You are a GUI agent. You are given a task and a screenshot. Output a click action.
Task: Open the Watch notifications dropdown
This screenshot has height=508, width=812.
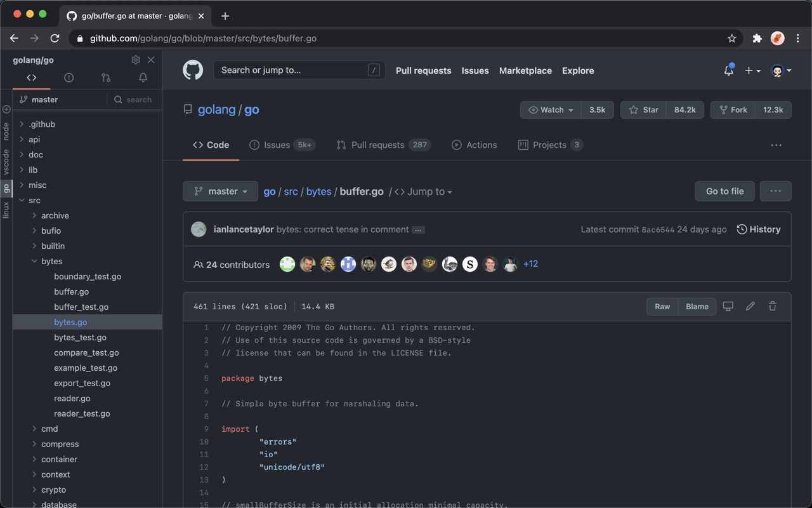point(551,110)
